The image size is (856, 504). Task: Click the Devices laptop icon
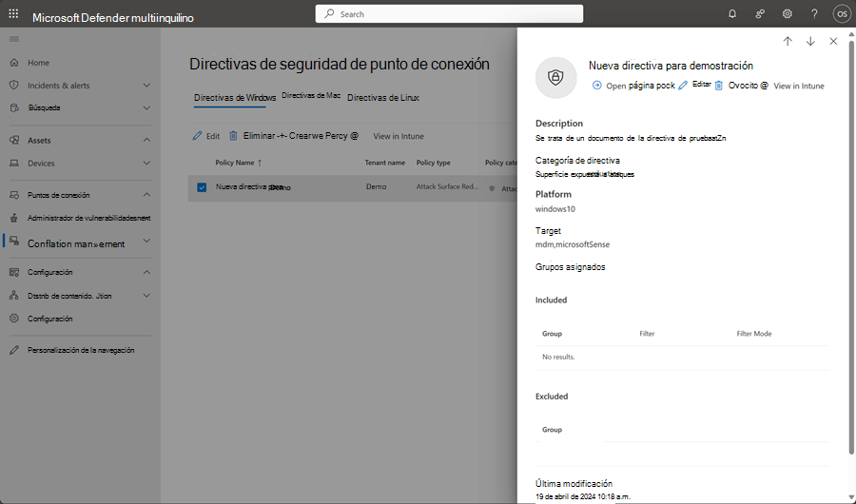14,163
